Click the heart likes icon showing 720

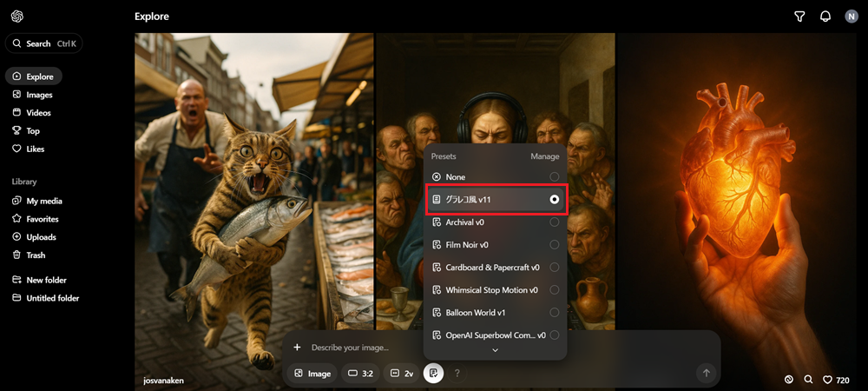pos(836,380)
